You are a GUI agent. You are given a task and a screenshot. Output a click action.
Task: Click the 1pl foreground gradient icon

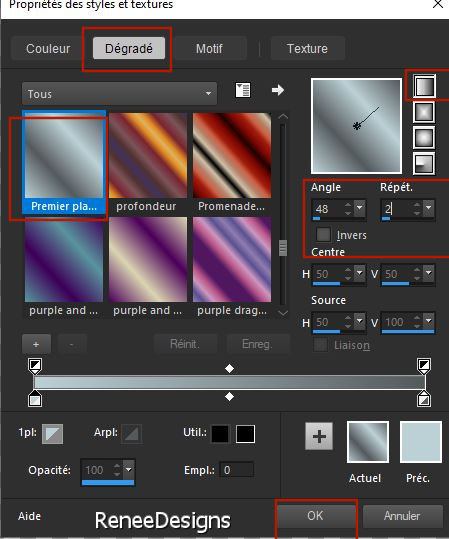[53, 434]
